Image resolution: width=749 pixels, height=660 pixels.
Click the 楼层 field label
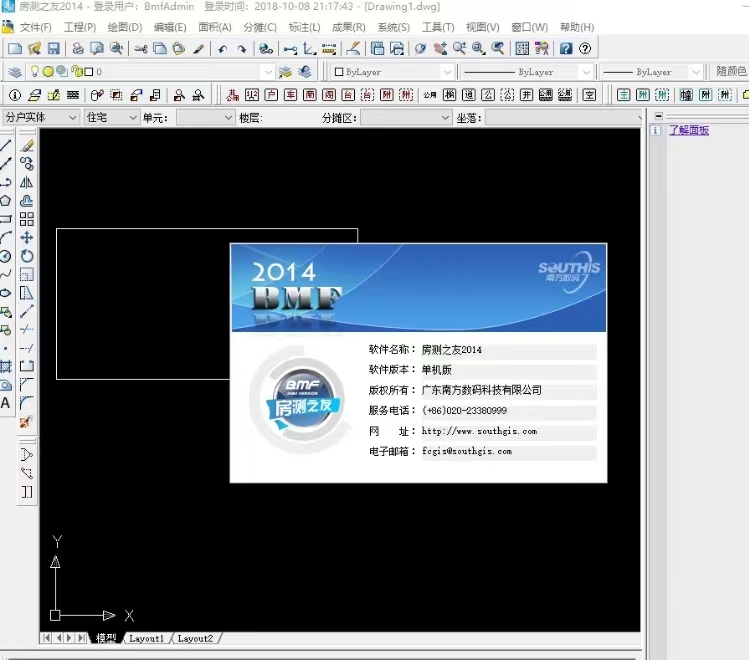click(251, 118)
